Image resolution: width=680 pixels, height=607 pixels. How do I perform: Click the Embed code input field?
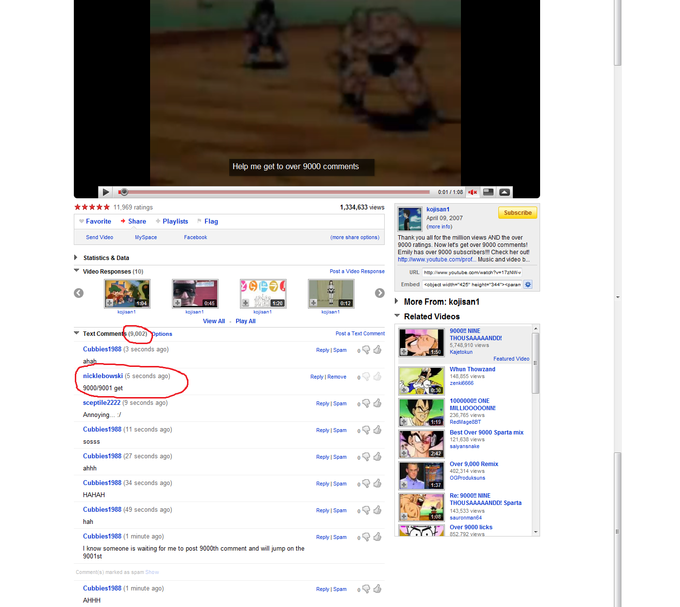click(472, 284)
